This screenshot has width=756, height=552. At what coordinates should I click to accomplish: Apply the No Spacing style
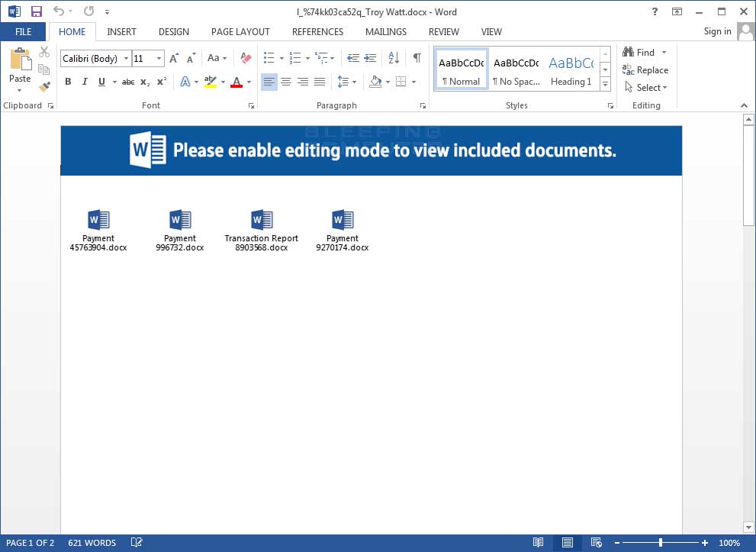516,69
